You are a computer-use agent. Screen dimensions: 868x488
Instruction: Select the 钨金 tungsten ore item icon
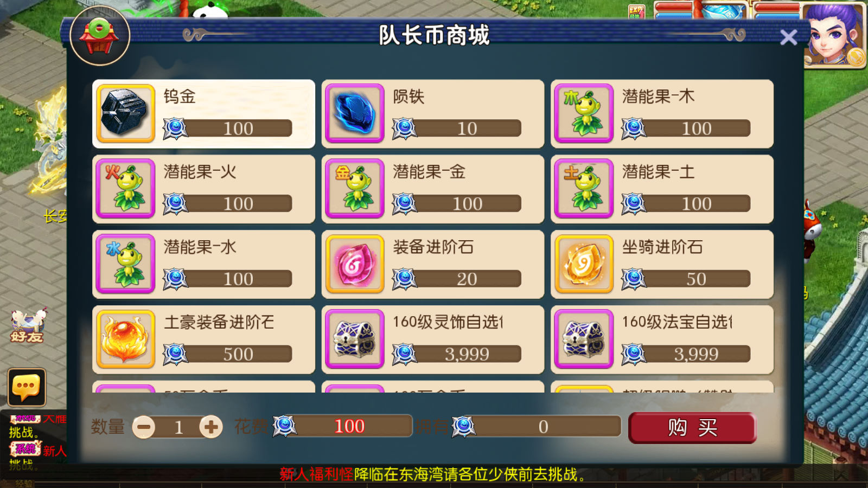pos(126,113)
